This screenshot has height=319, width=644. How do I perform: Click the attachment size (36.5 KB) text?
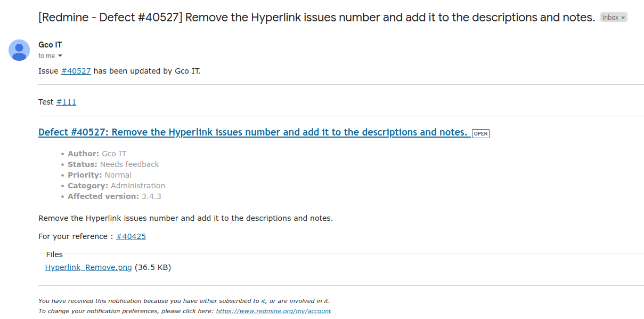pyautogui.click(x=153, y=267)
